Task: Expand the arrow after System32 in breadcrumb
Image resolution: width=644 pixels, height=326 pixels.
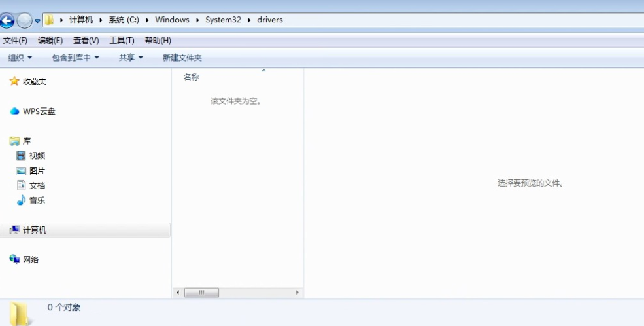Action: tap(249, 20)
